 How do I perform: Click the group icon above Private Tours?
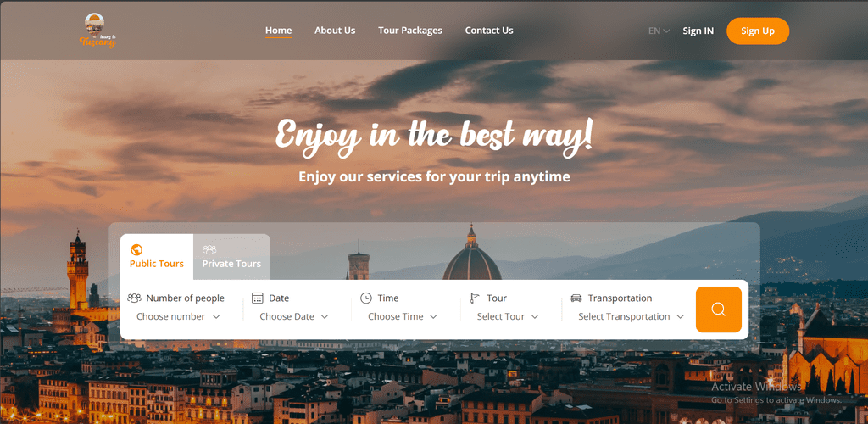click(x=209, y=249)
